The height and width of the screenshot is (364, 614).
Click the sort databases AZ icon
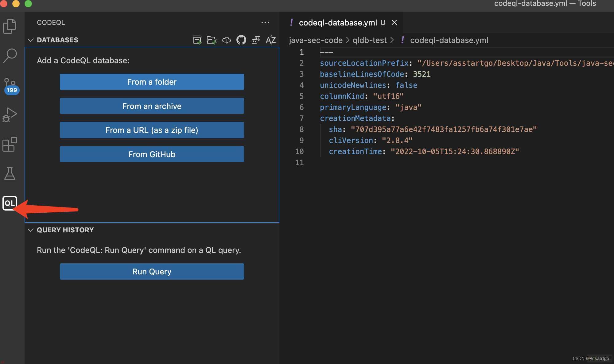(270, 40)
